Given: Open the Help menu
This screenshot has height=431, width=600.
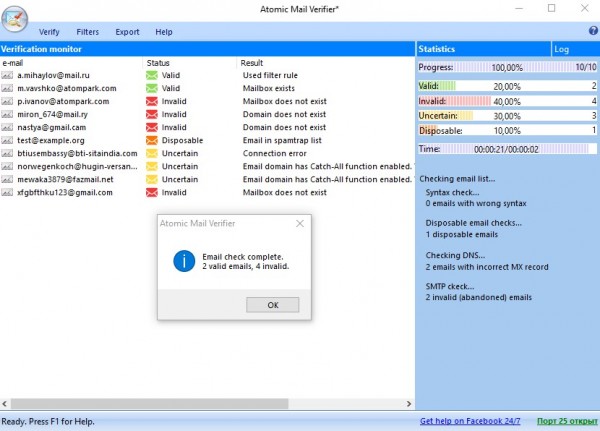Looking at the screenshot, I should pyautogui.click(x=164, y=32).
